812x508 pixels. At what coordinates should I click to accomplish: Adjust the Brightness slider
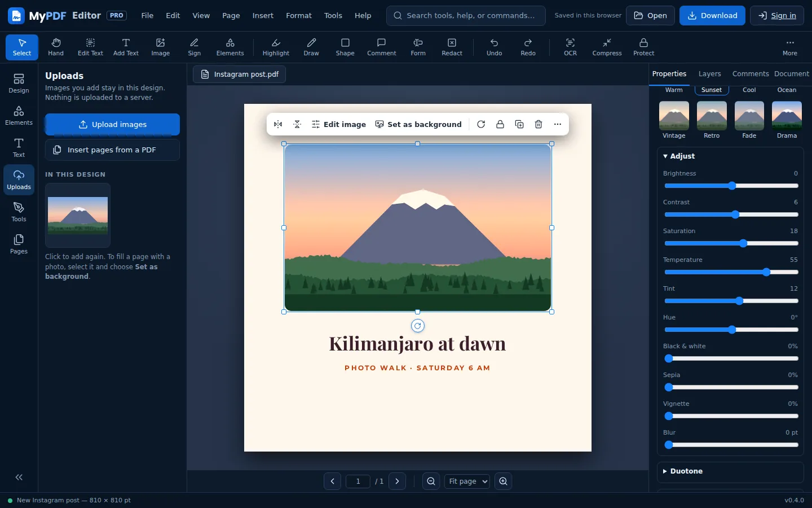tap(731, 186)
